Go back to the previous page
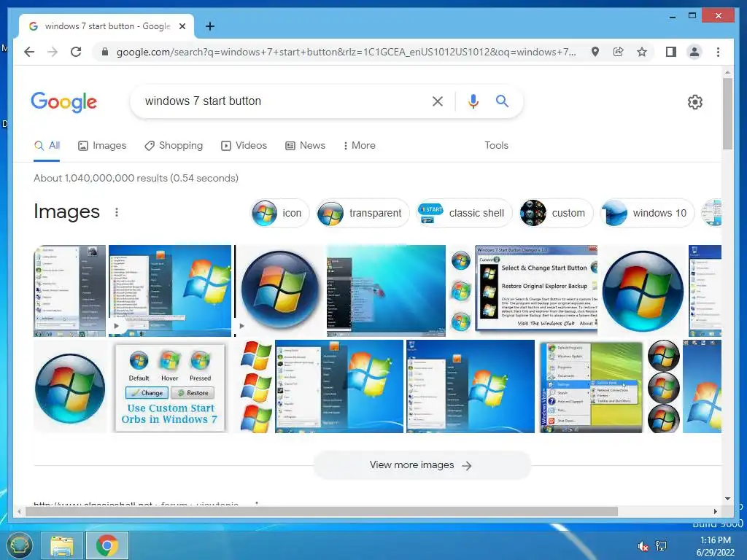The height and width of the screenshot is (560, 747). pyautogui.click(x=29, y=52)
